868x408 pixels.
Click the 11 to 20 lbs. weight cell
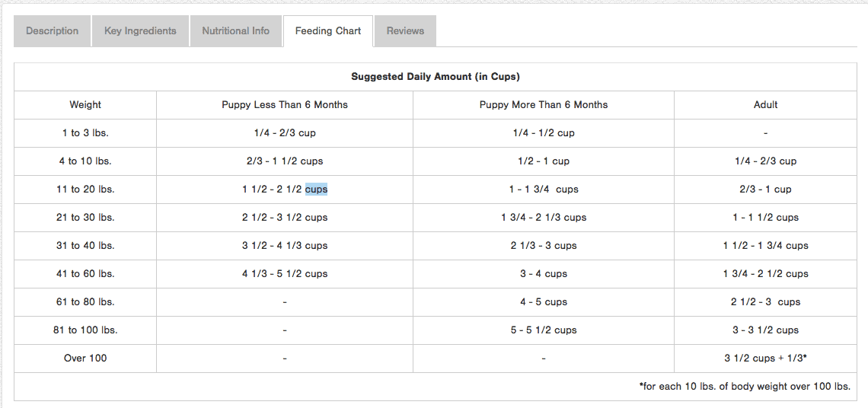pos(85,190)
